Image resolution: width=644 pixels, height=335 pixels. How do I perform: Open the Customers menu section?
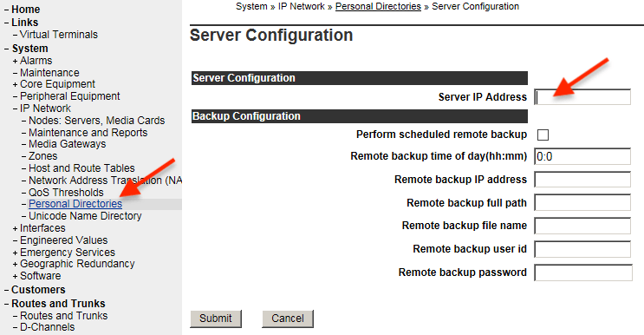(38, 290)
